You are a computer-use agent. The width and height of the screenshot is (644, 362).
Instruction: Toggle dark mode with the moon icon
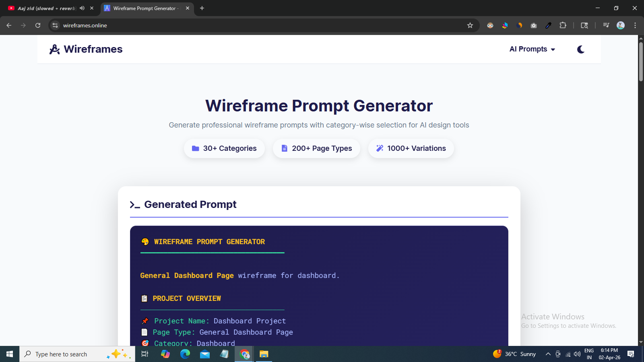pos(581,49)
